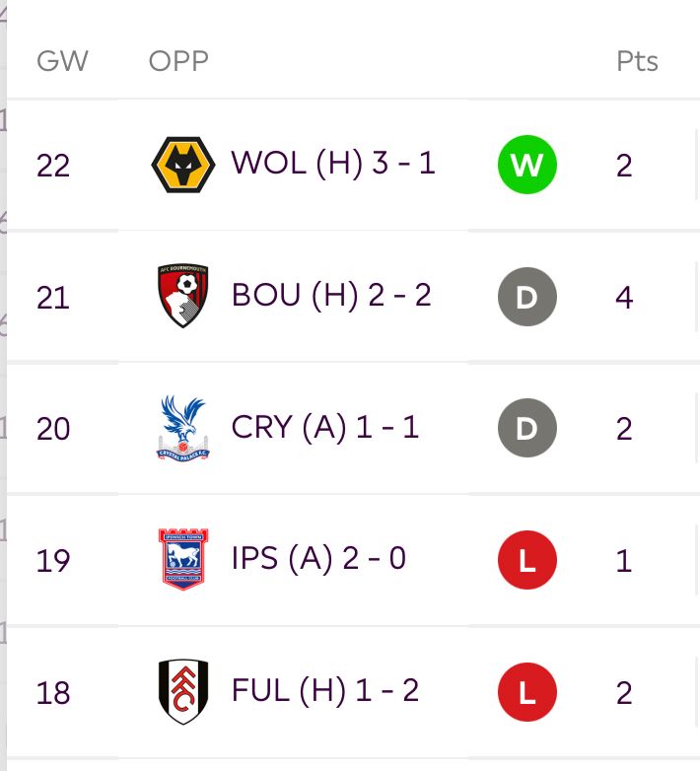The height and width of the screenshot is (771, 700).
Task: Click the green W win badge
Action: 526,165
